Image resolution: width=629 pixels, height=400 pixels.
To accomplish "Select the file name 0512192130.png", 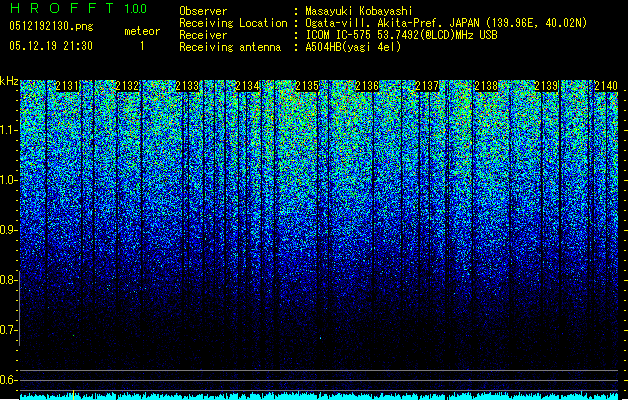I will (x=51, y=26).
